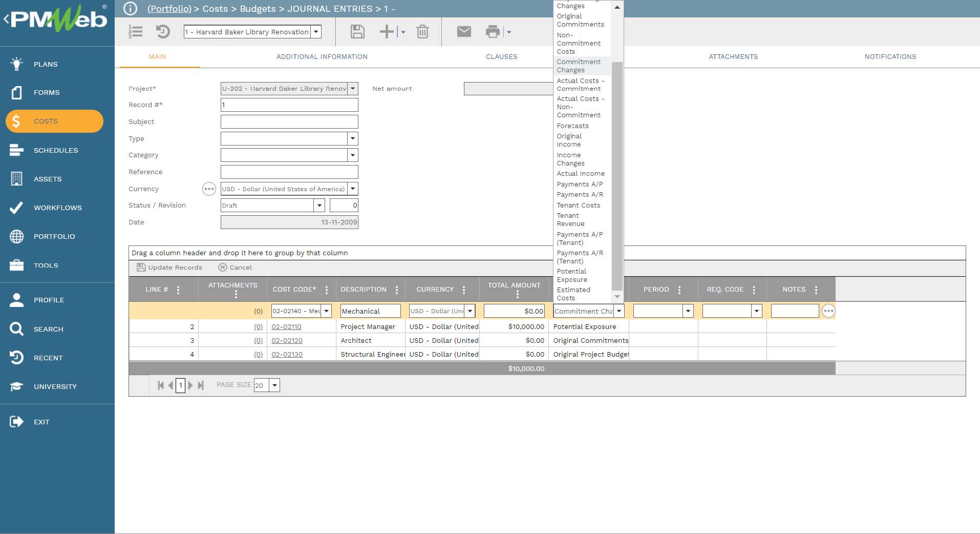
Task: Open COST CODE column options menu
Action: click(x=327, y=290)
